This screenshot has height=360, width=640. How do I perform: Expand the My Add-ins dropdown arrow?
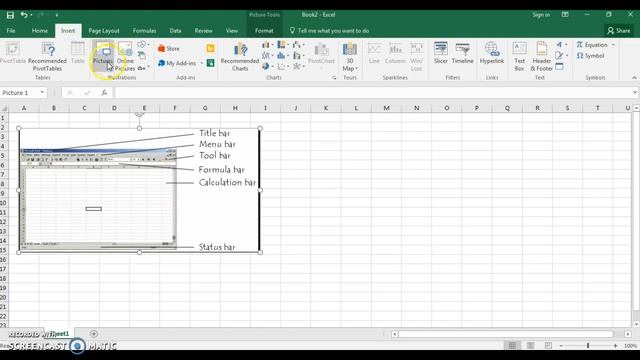201,64
